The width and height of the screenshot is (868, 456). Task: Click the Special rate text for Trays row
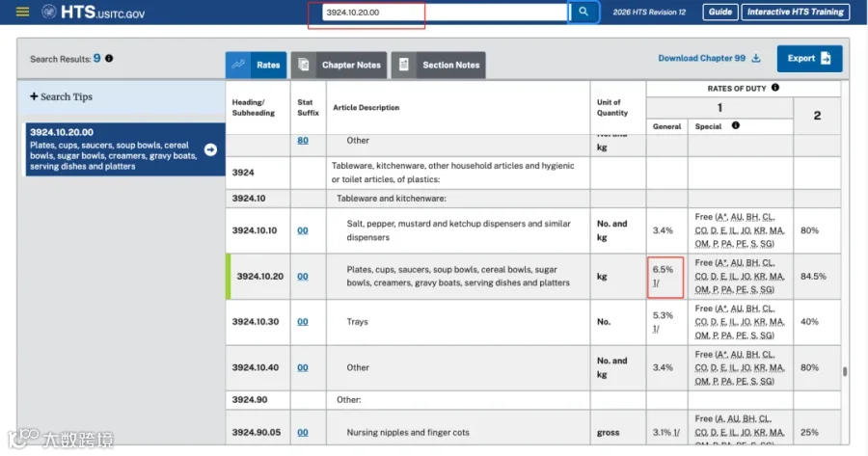(x=740, y=322)
